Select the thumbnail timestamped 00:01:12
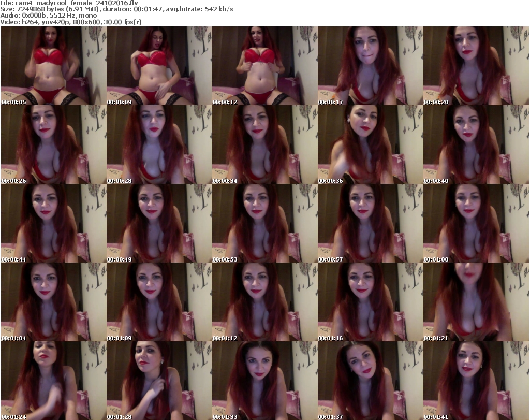Screen dimensions: 530x420 pos(264,302)
